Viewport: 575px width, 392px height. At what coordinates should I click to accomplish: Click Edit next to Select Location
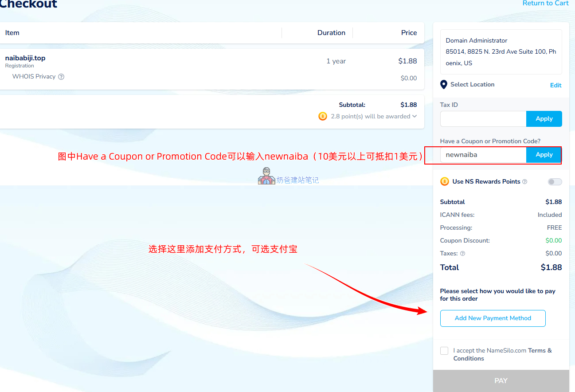click(555, 85)
